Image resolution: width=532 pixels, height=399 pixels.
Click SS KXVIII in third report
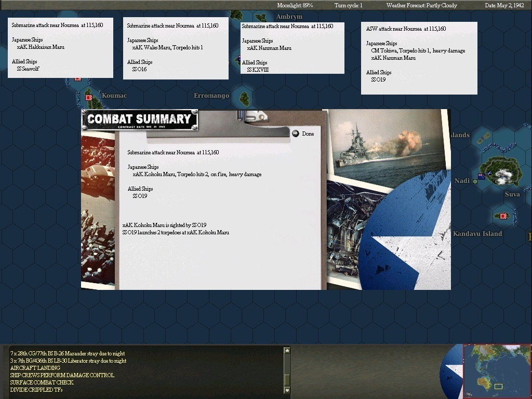(x=258, y=70)
